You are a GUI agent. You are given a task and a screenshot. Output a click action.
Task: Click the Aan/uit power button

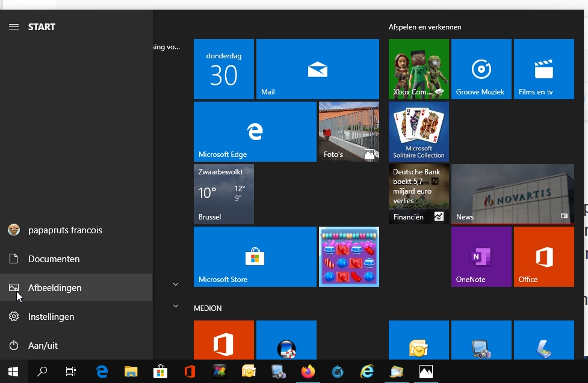43,346
